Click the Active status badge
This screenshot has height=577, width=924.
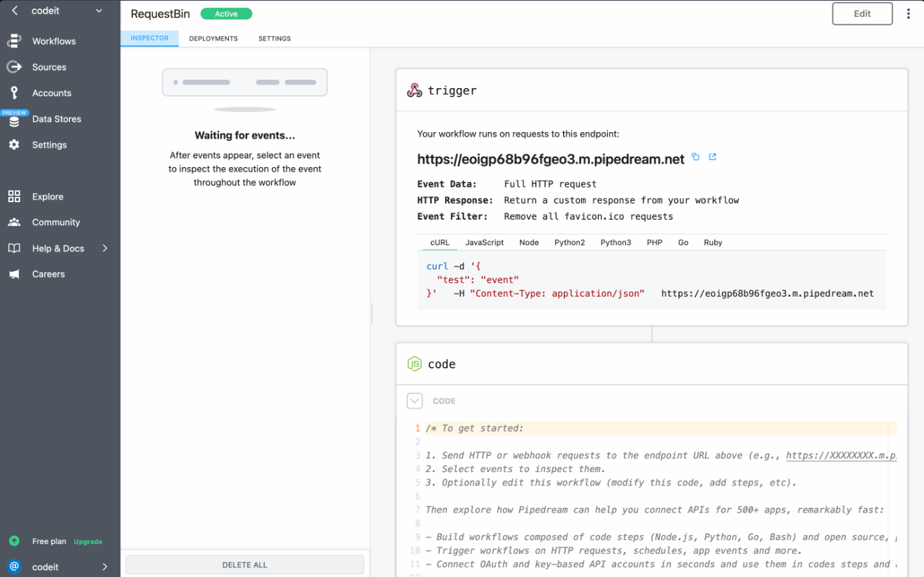pos(226,14)
